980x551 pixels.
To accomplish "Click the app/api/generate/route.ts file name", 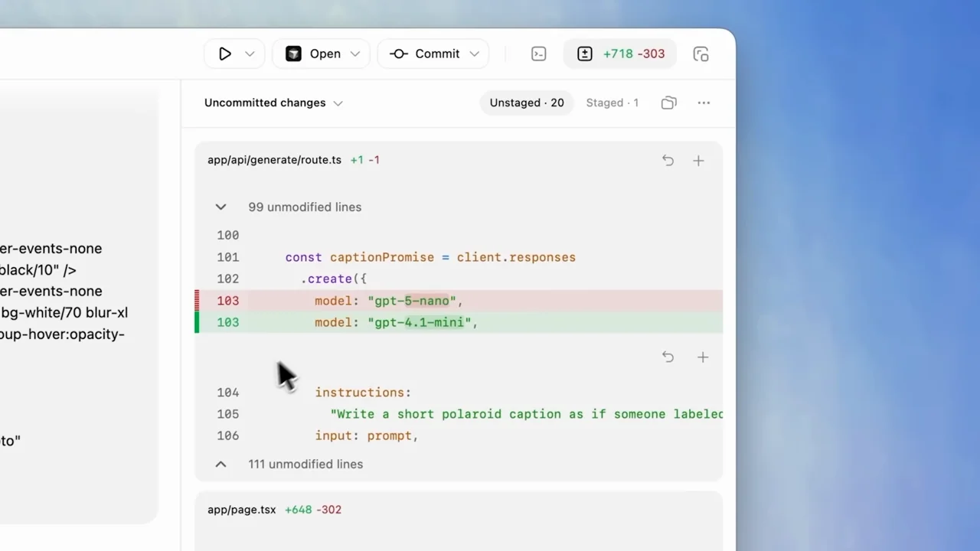I will [x=274, y=160].
